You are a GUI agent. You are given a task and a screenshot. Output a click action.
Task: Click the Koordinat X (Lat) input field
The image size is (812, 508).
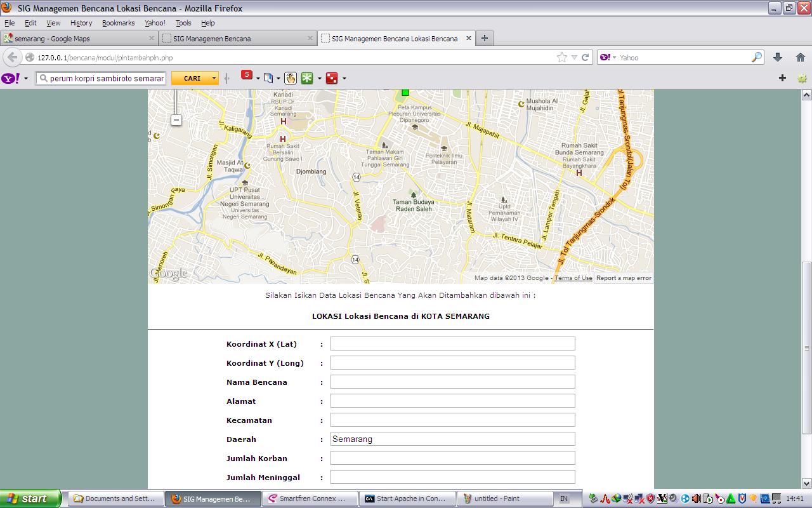point(452,344)
